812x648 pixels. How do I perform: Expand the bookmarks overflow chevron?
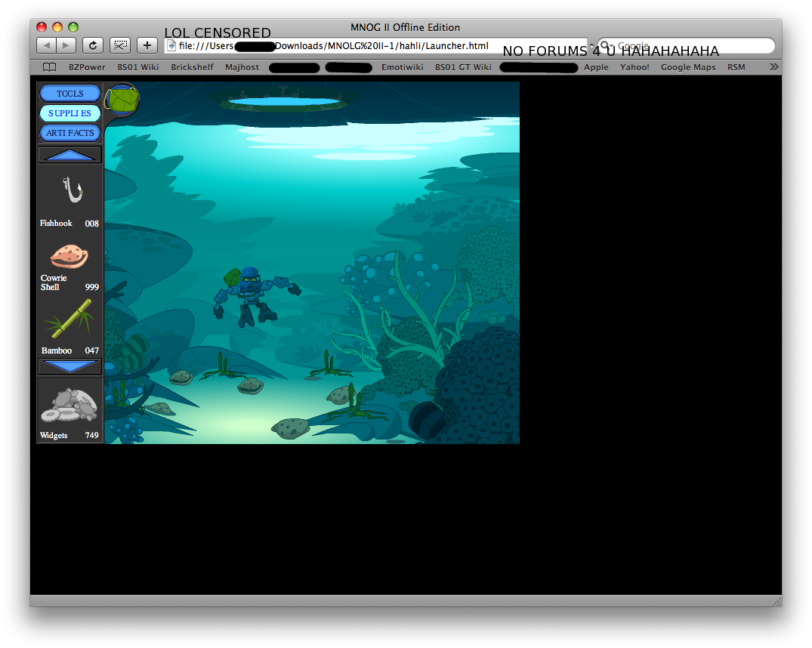(773, 66)
